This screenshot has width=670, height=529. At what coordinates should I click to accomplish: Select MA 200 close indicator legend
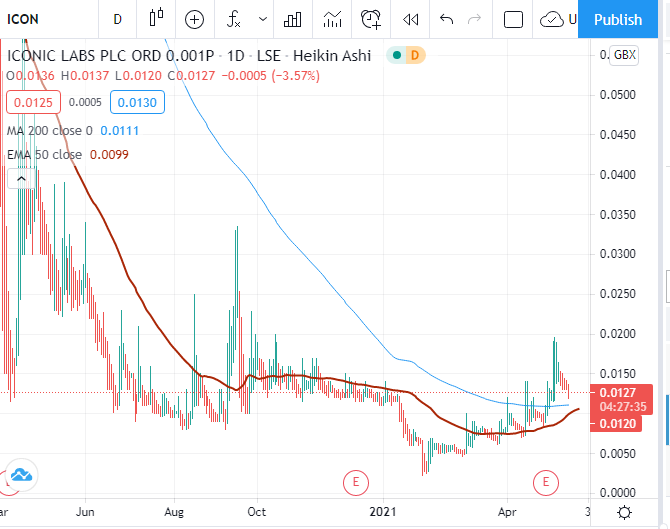tap(50, 131)
